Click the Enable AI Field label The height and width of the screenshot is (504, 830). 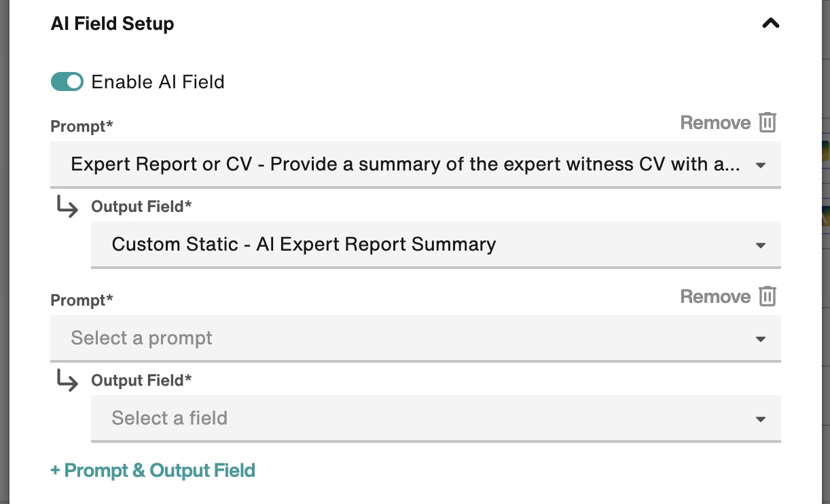(x=159, y=82)
